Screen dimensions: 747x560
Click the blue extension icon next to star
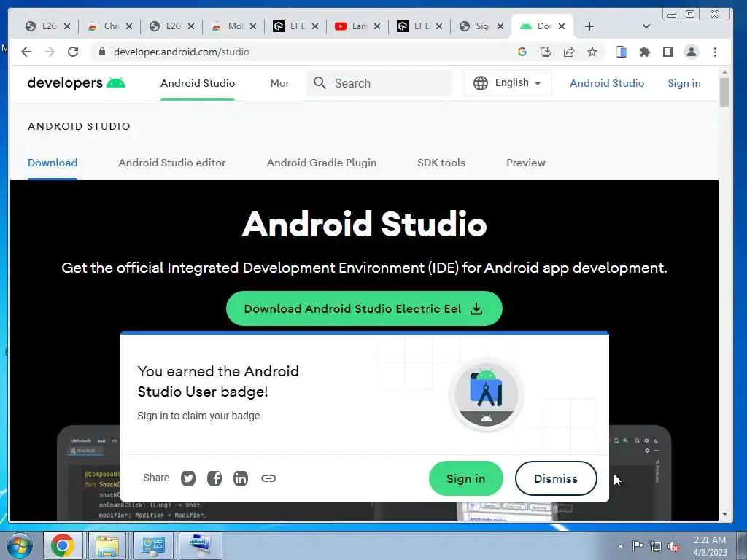tap(622, 52)
